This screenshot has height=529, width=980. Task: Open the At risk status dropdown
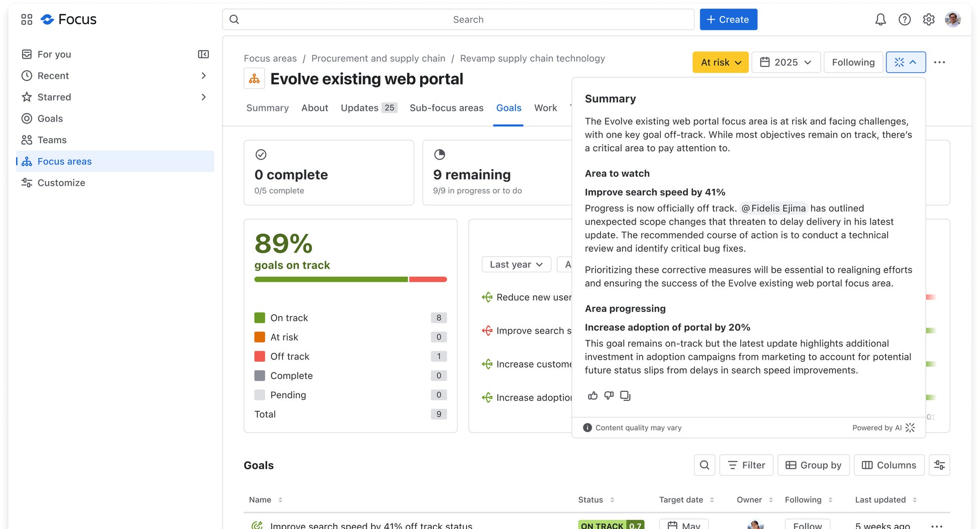(720, 62)
